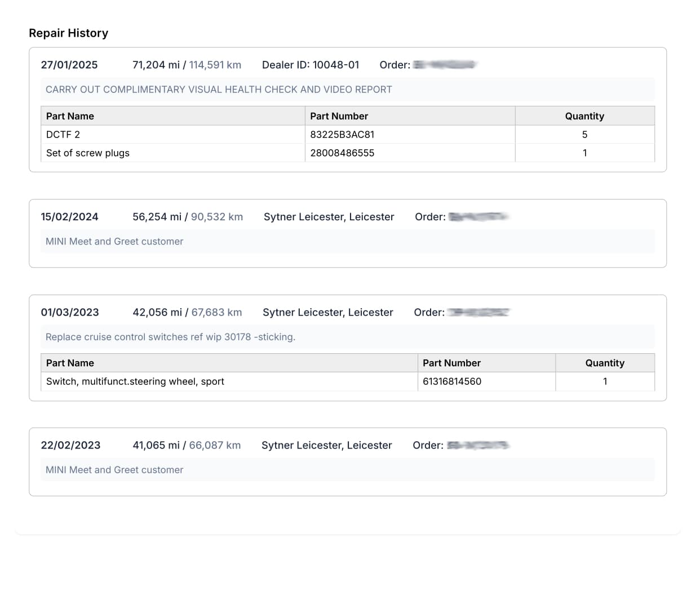The image size is (700, 613).
Task: Click part number 83225B3AC81
Action: point(342,135)
